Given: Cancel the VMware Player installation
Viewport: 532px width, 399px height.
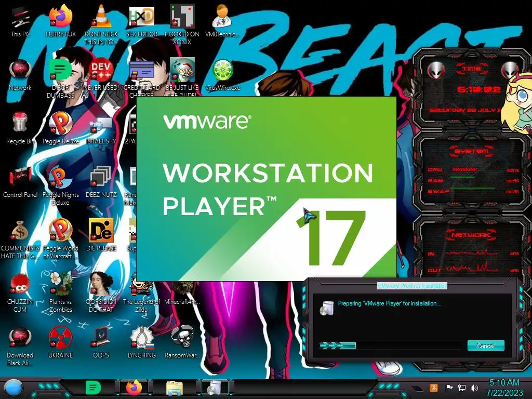Looking at the screenshot, I should point(486,345).
